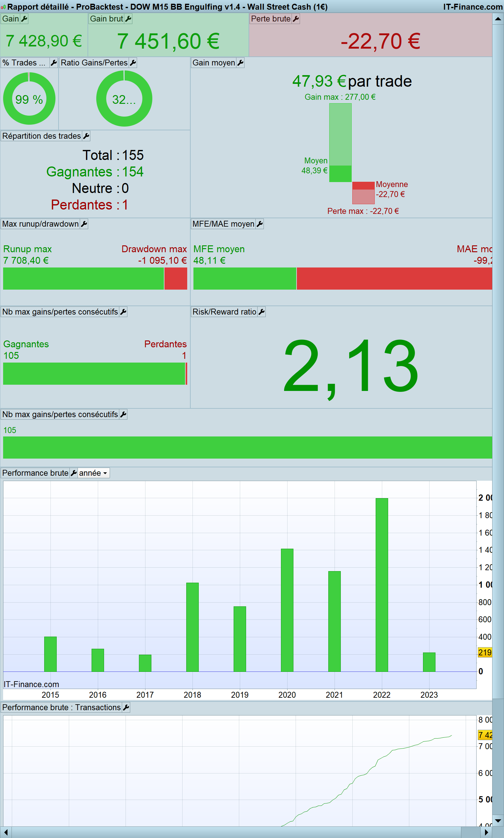Click the 2016 performance bar
This screenshot has height=838, width=504.
point(98,660)
